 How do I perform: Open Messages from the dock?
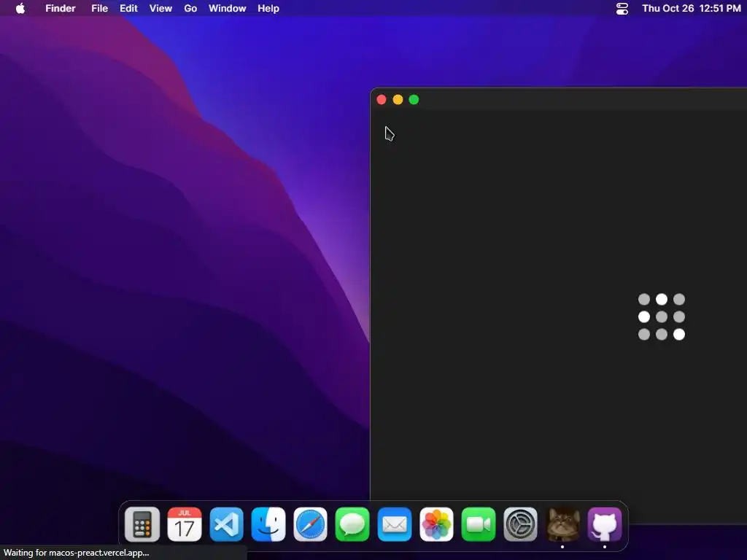click(x=352, y=524)
